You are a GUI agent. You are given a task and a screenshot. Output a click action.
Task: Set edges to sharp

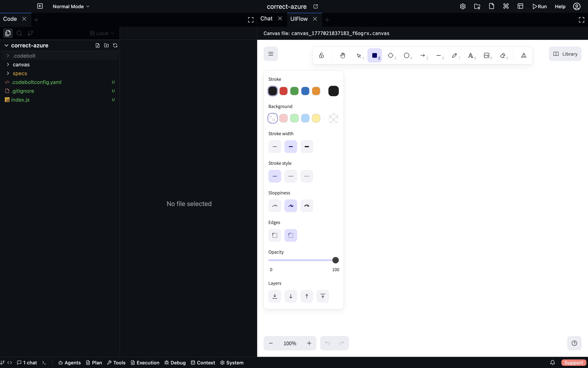tap(275, 235)
